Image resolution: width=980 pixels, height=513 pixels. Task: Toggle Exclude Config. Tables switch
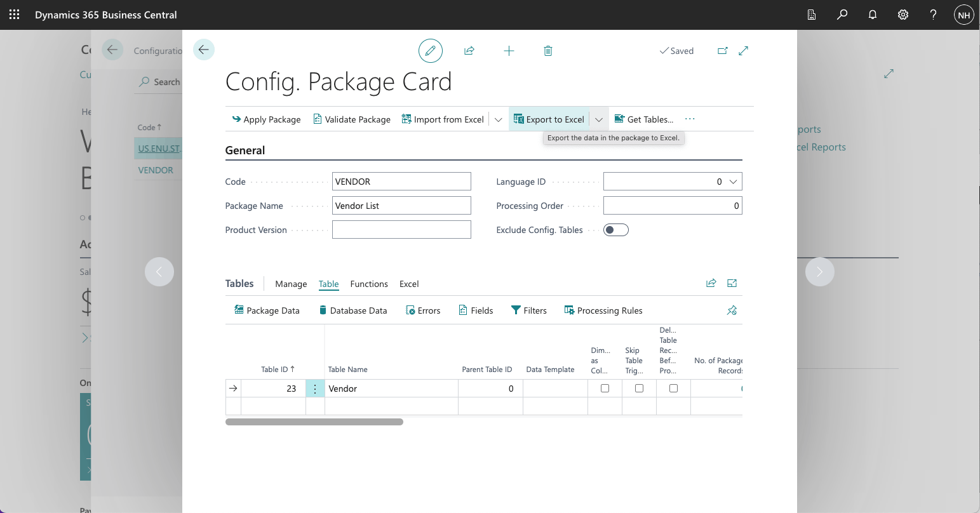point(615,230)
